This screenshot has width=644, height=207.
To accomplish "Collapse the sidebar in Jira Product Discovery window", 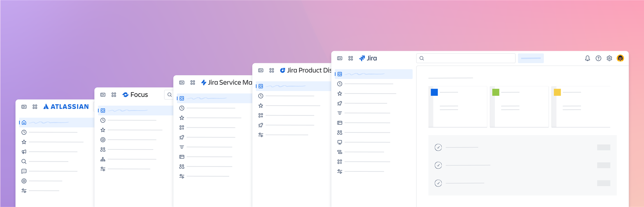I will pos(261,71).
